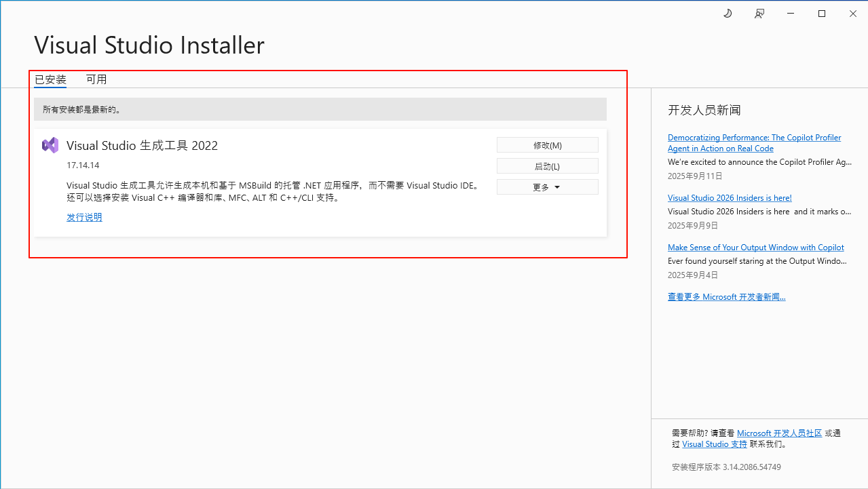Open 查看更多 Microsoft 开发者新闻 link
This screenshot has width=868, height=489.
click(727, 297)
